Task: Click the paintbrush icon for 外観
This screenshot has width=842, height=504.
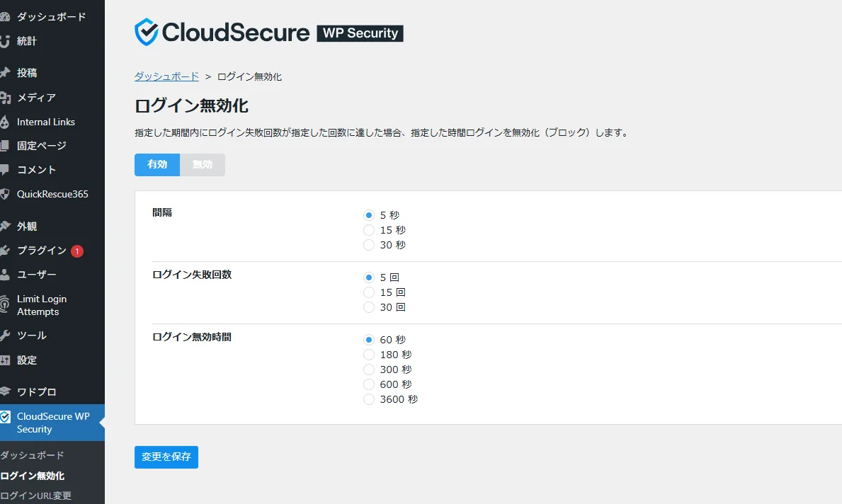Action: coord(5,227)
